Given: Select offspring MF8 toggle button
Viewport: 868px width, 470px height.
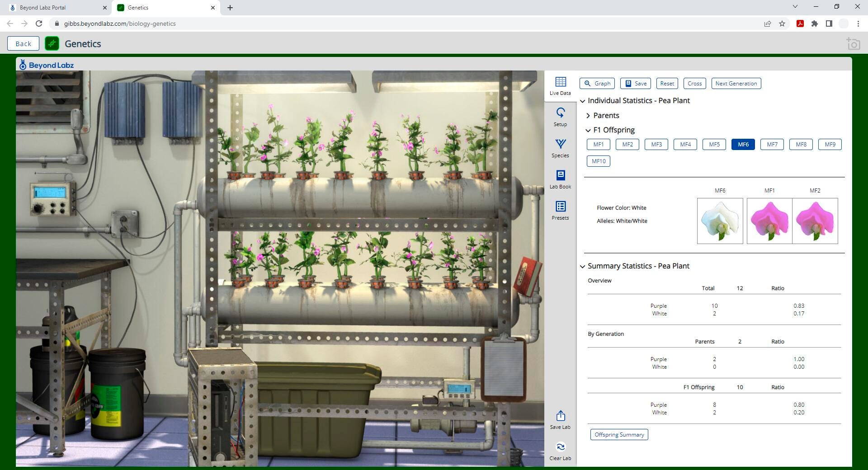Looking at the screenshot, I should [x=801, y=145].
